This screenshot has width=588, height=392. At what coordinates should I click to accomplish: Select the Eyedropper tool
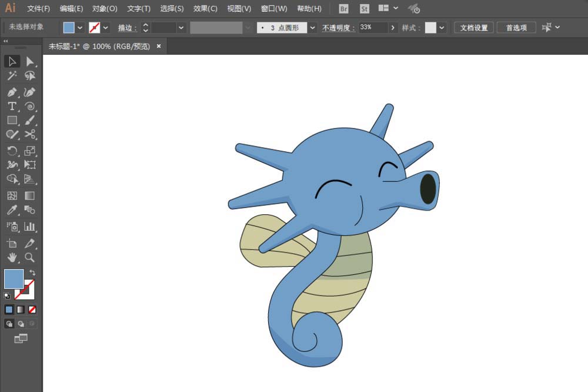(12, 210)
